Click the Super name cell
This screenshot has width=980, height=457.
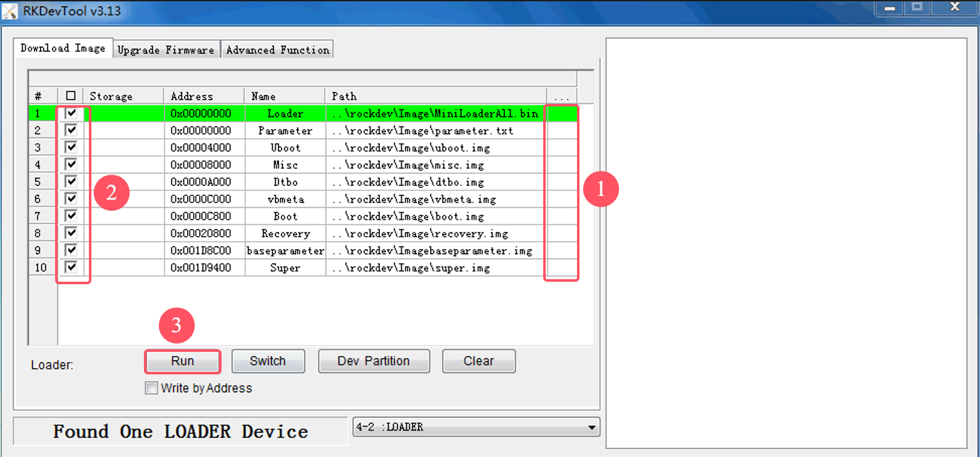click(x=285, y=267)
